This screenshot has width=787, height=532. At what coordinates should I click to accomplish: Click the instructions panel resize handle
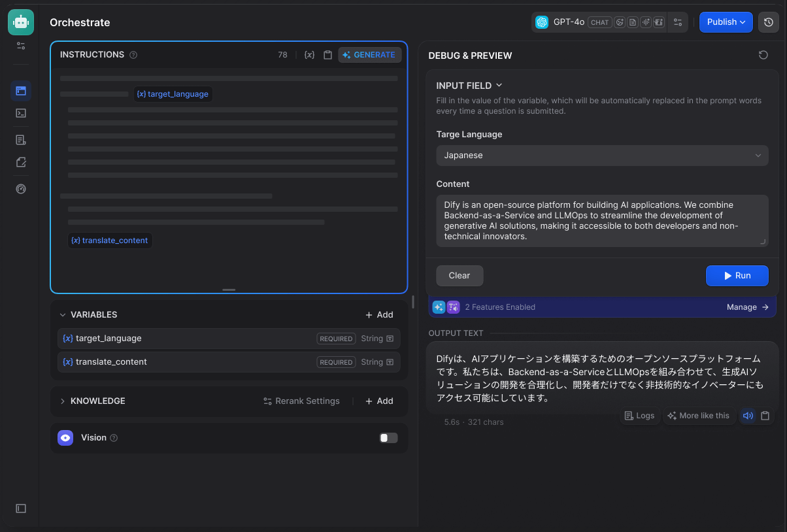229,290
